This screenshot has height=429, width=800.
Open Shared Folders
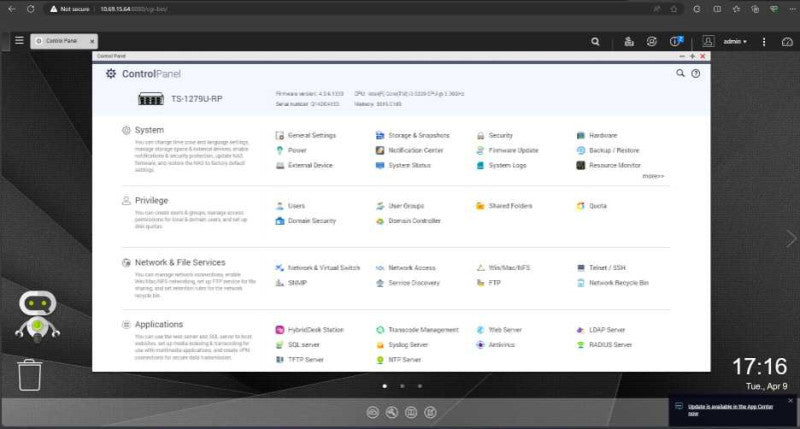[504, 206]
